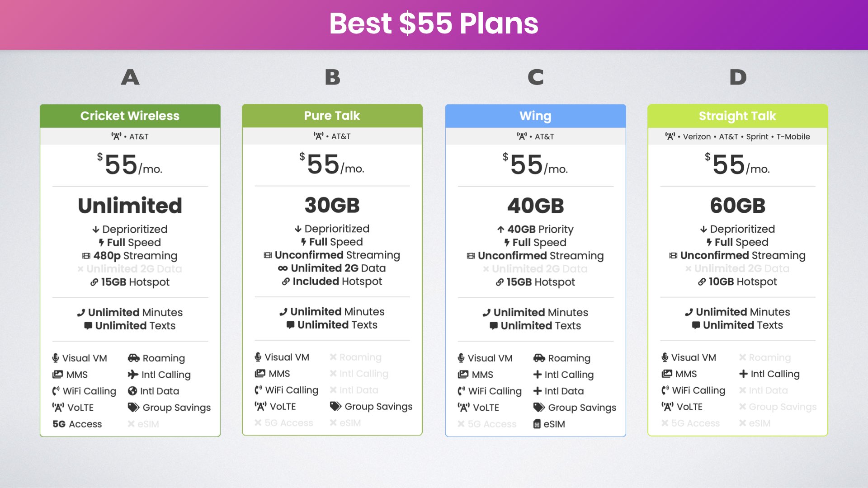Click the plus Intl Calling icon in Straight Talk
The width and height of the screenshot is (868, 488).
point(743,374)
